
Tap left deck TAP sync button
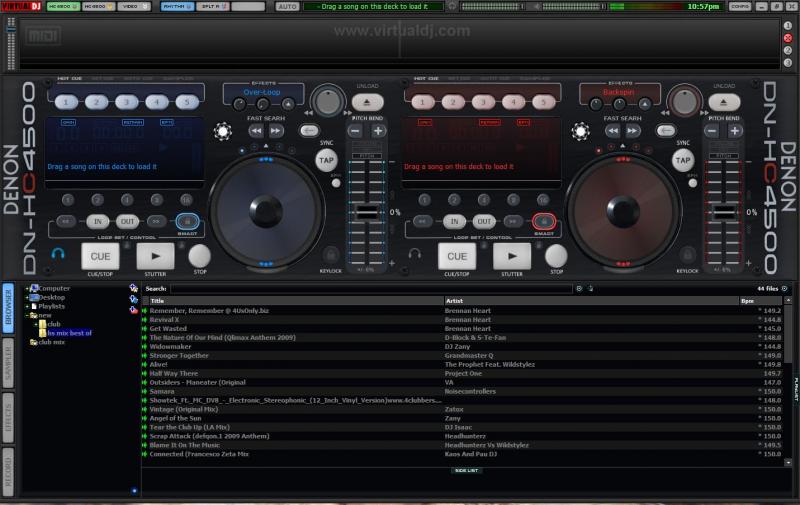click(x=326, y=160)
